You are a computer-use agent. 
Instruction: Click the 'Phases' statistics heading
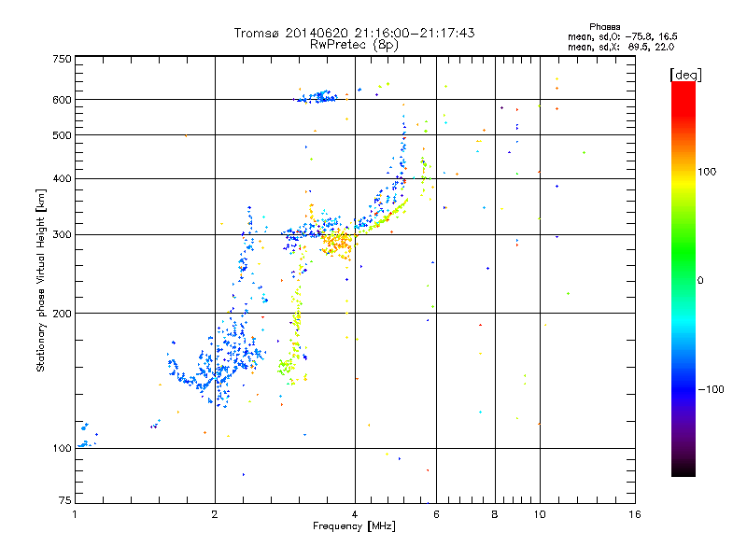pos(604,27)
